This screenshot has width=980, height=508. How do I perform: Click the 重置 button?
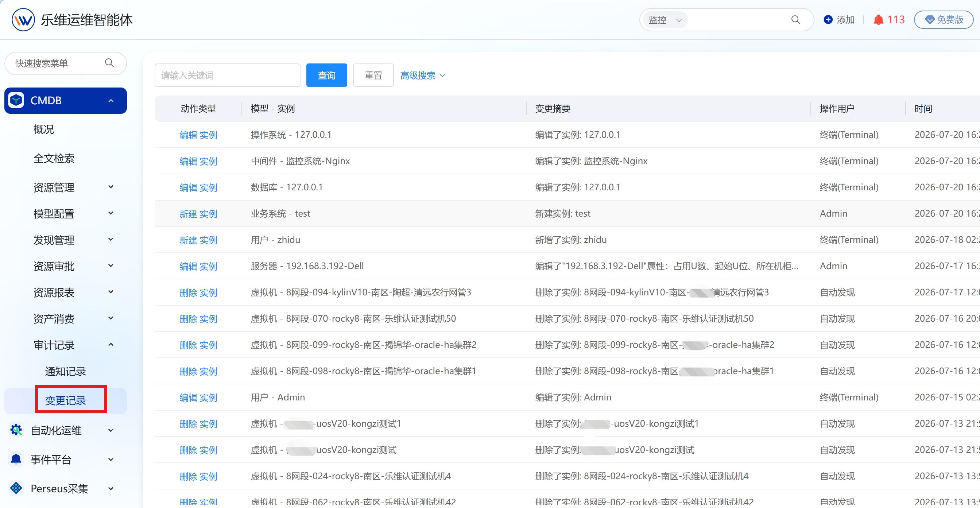(373, 75)
